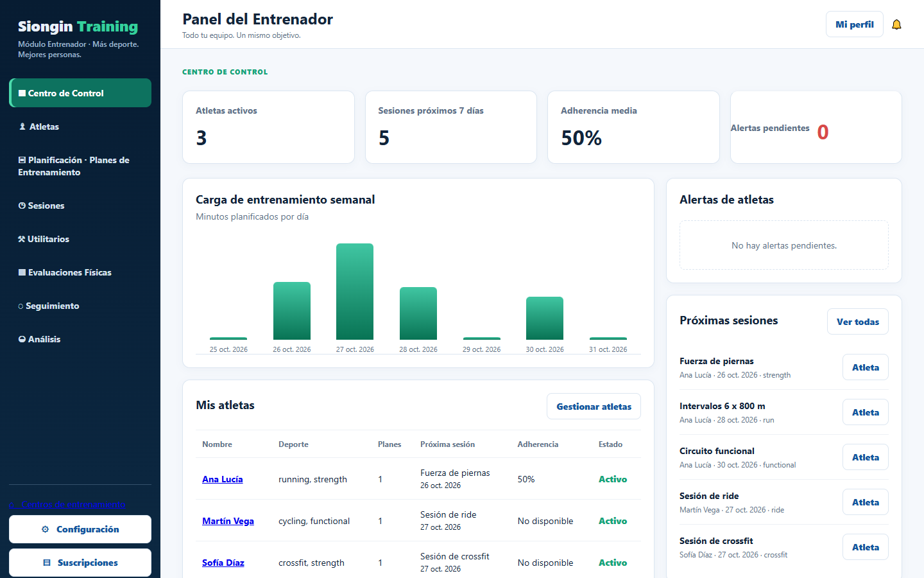Click the Activo status for Ana Lucía

point(613,479)
